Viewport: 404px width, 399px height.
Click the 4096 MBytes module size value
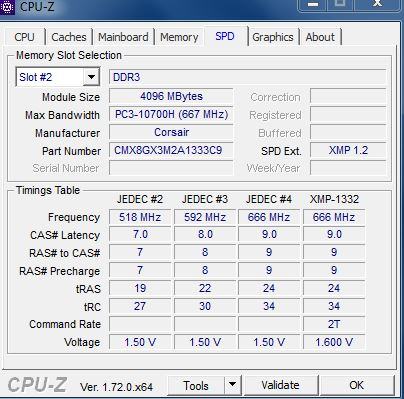[171, 96]
